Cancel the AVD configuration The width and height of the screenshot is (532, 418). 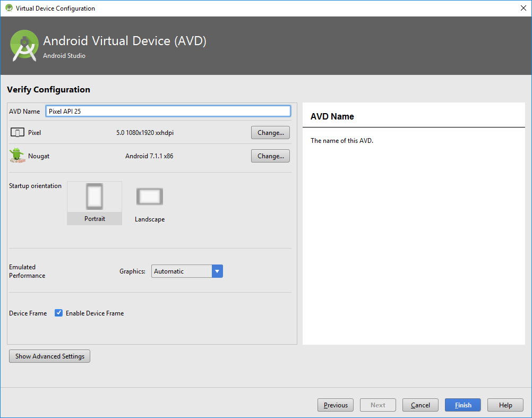pyautogui.click(x=420, y=405)
